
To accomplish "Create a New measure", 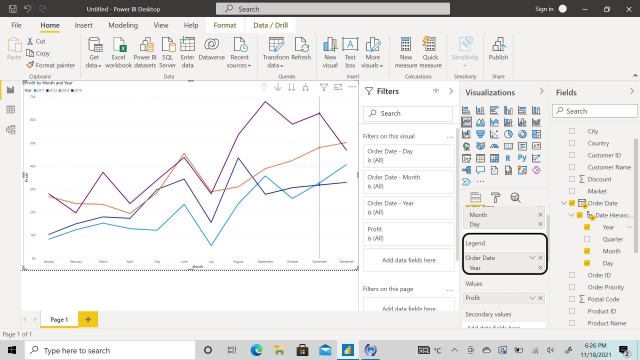I will (406, 52).
